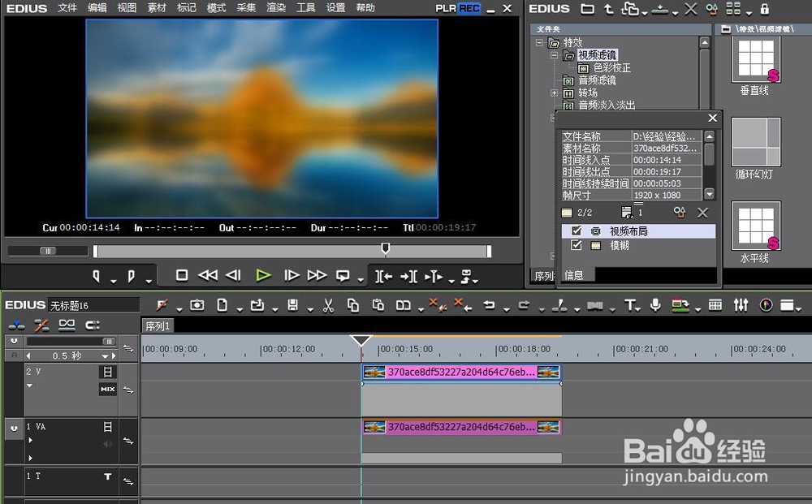Expand track 1 VA with the upper triangle
Viewport: 812px width, 504px height.
point(31,441)
